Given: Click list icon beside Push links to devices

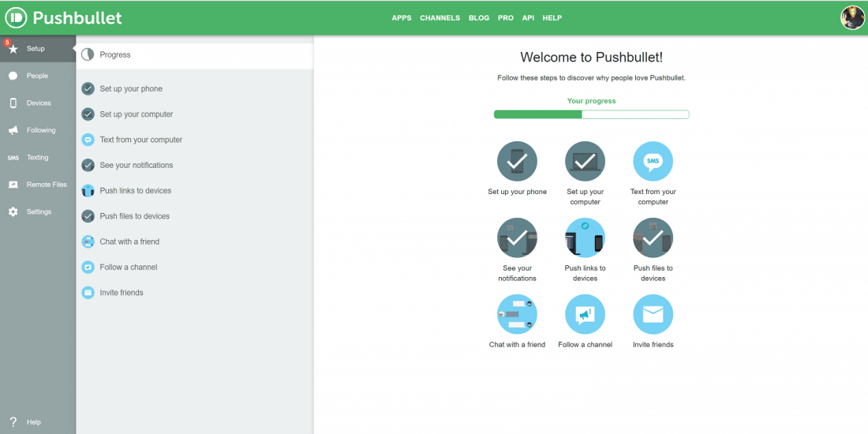Looking at the screenshot, I should click(88, 191).
